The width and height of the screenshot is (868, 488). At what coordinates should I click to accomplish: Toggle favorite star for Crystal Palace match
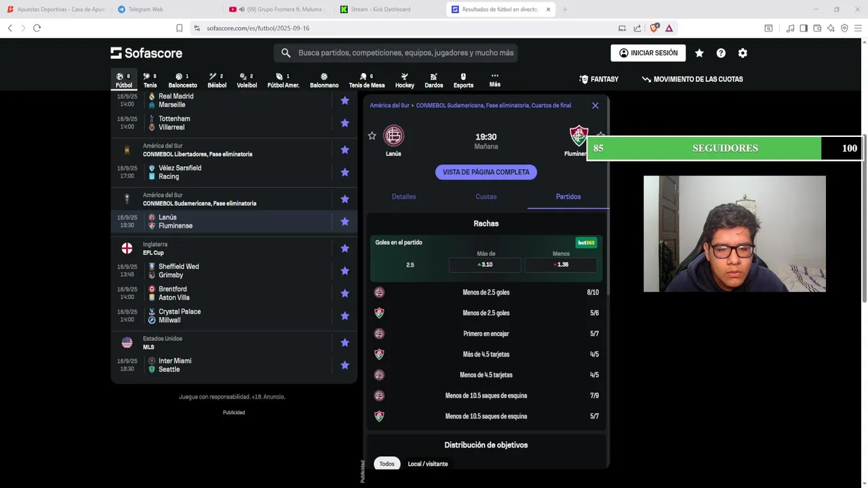(344, 316)
